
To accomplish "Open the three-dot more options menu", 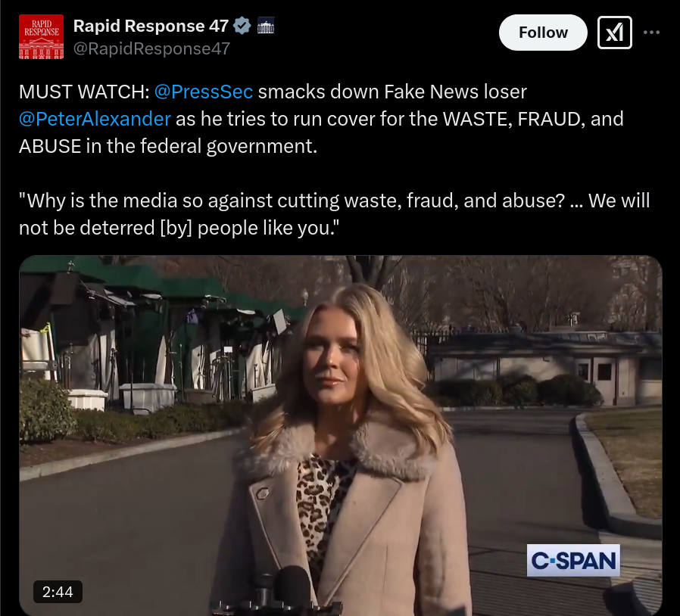I will tap(651, 33).
